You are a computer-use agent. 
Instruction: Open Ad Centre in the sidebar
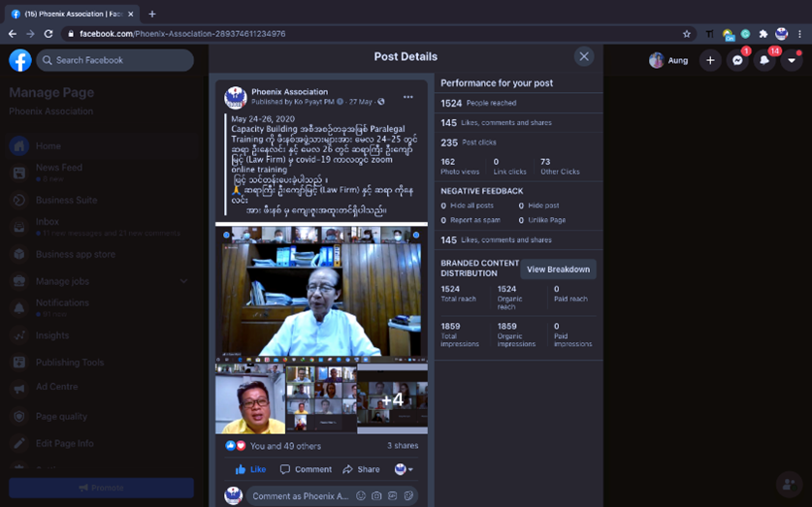(101, 387)
